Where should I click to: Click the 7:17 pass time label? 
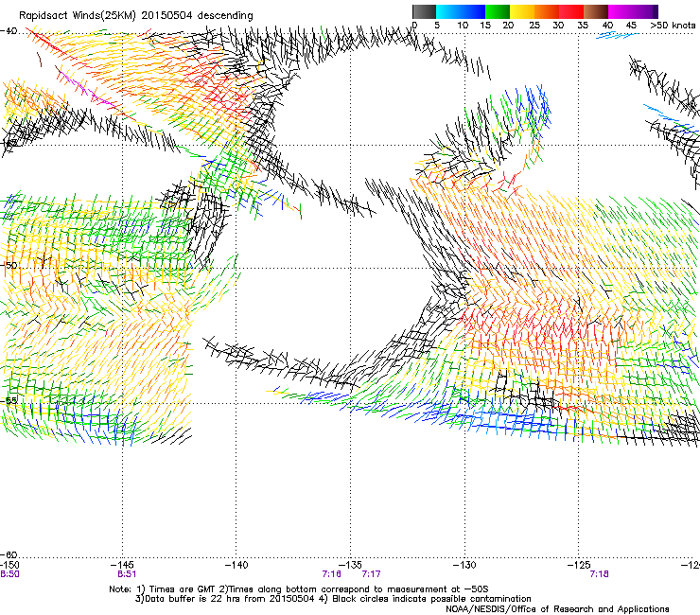pos(372,574)
